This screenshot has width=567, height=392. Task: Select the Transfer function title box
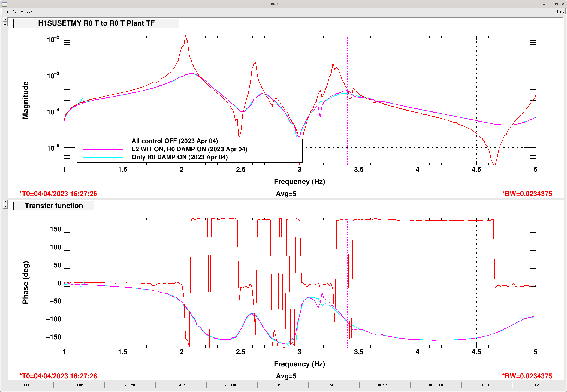click(54, 206)
